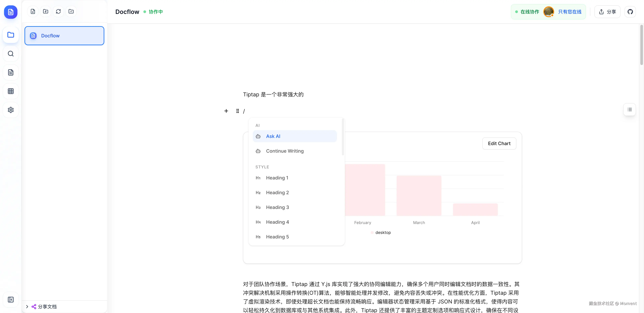Image resolution: width=644 pixels, height=313 pixels.
Task: Open the block insert plus menu
Action: click(226, 111)
